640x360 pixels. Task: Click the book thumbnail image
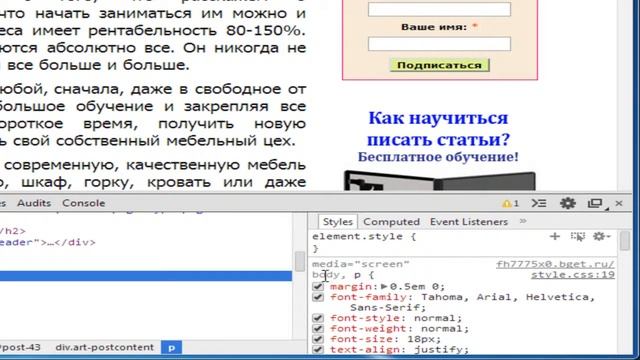[x=440, y=181]
